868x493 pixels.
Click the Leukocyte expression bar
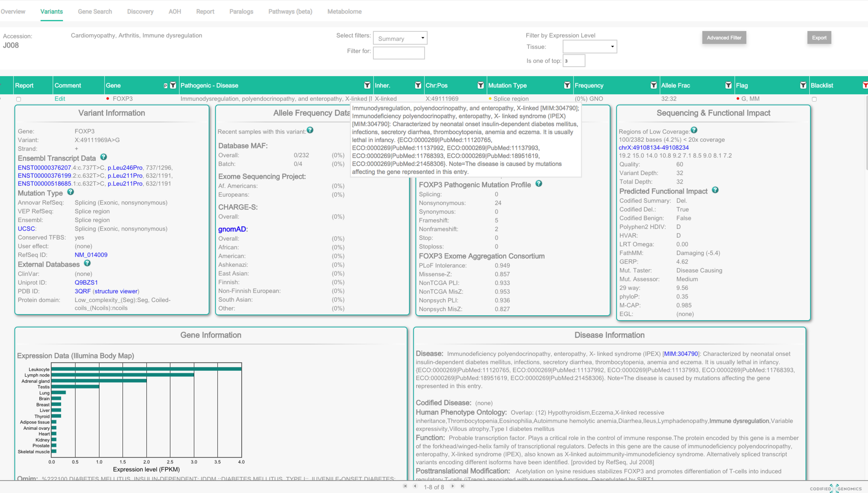(x=146, y=369)
